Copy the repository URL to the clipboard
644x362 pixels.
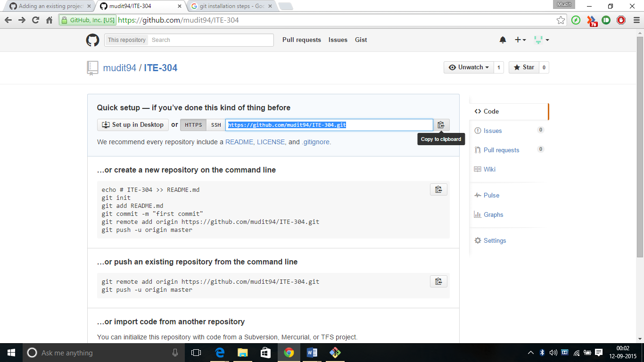coord(441,125)
